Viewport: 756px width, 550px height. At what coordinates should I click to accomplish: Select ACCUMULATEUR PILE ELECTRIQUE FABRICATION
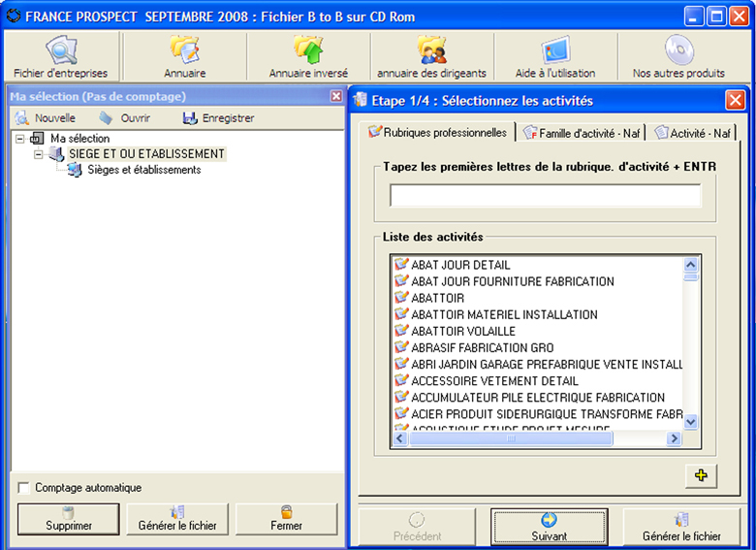[538, 398]
